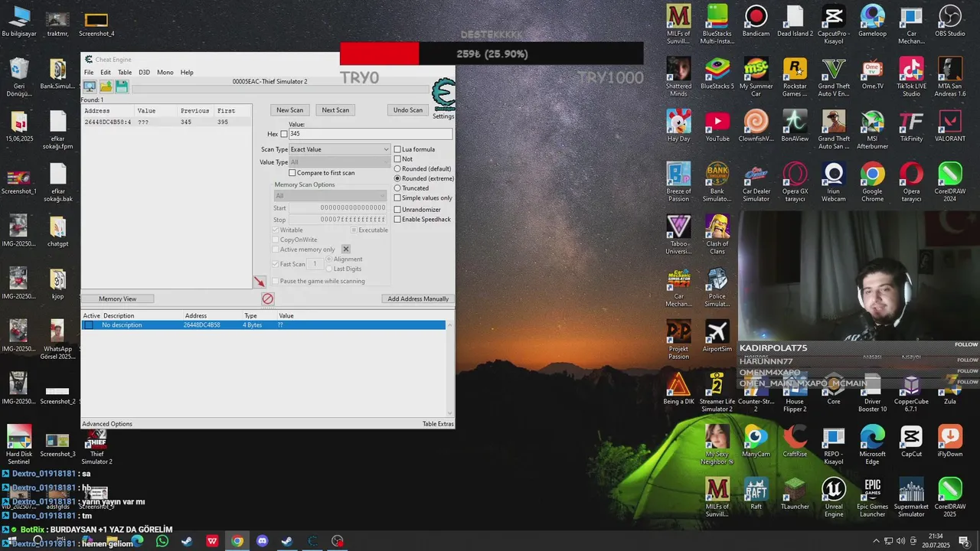Click the scan progress bar in Cheat Engine

[x=280, y=90]
